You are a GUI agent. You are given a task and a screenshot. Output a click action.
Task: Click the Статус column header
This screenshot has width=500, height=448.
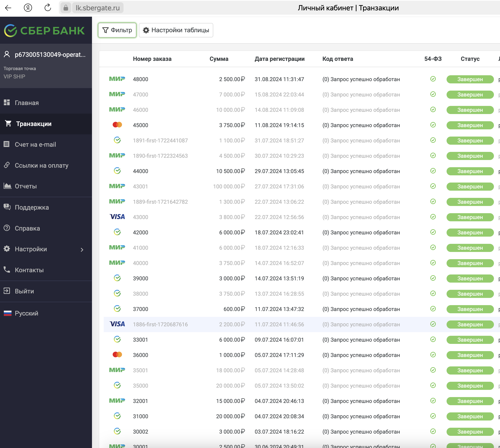tap(470, 59)
